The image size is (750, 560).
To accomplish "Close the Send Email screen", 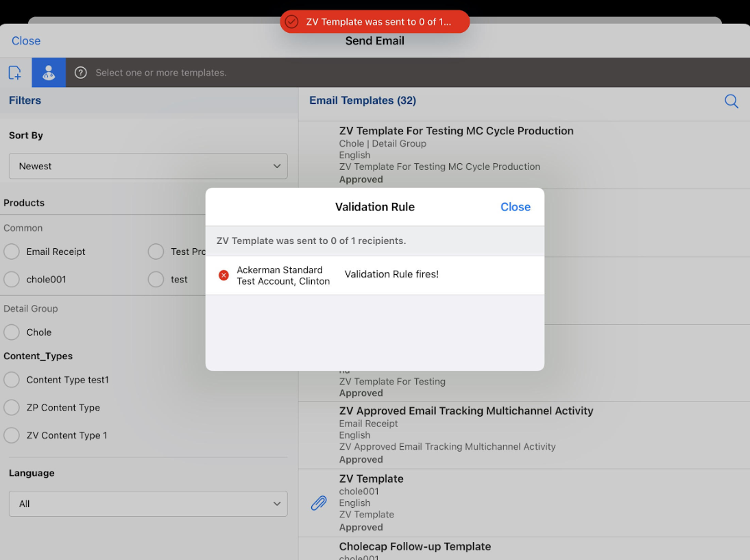I will pos(26,41).
